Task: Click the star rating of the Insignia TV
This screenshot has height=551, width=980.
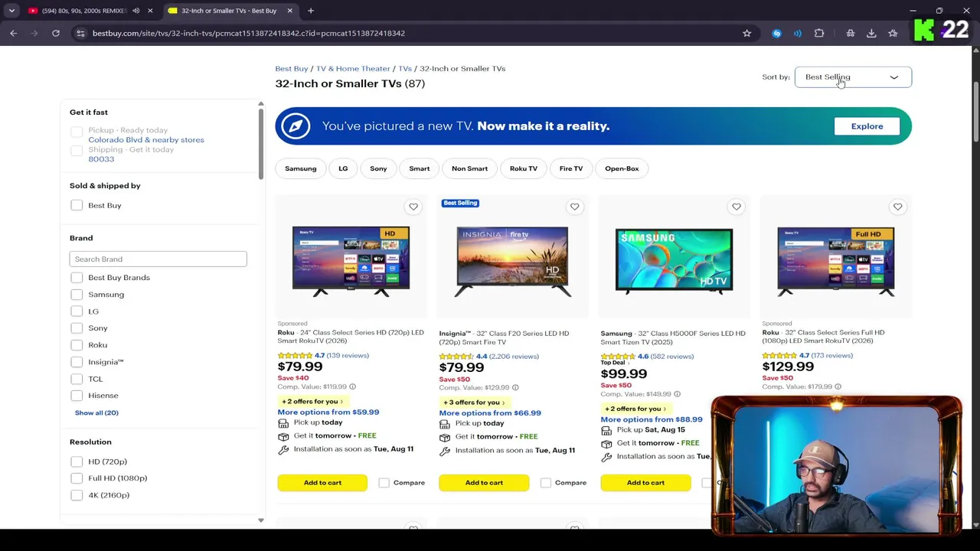Action: click(x=456, y=357)
